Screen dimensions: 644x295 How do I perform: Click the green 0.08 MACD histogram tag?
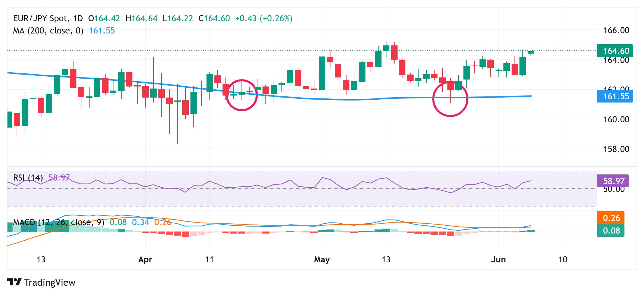click(611, 231)
